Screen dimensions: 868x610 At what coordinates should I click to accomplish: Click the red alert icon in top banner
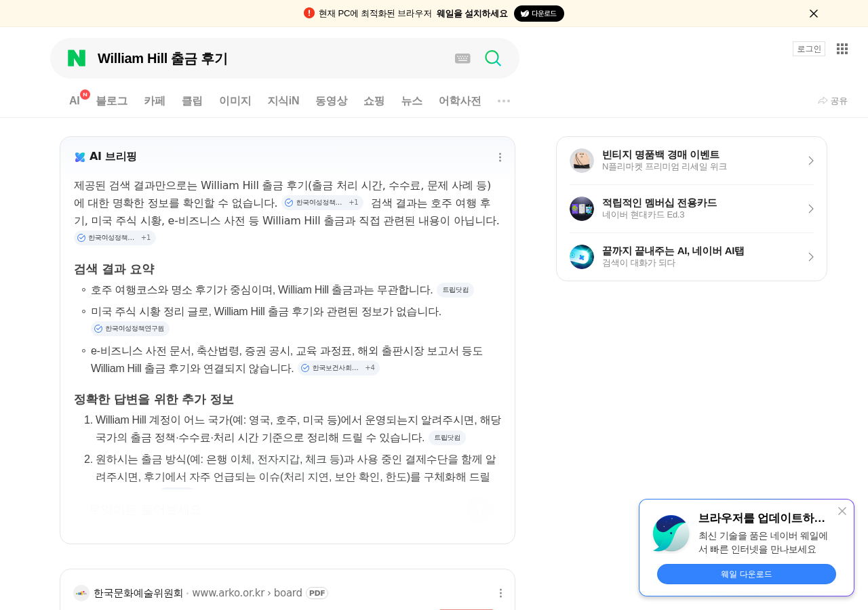click(309, 13)
